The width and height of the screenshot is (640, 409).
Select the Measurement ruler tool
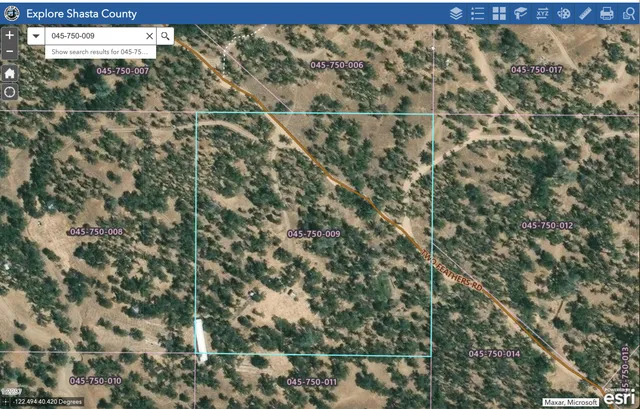(585, 13)
